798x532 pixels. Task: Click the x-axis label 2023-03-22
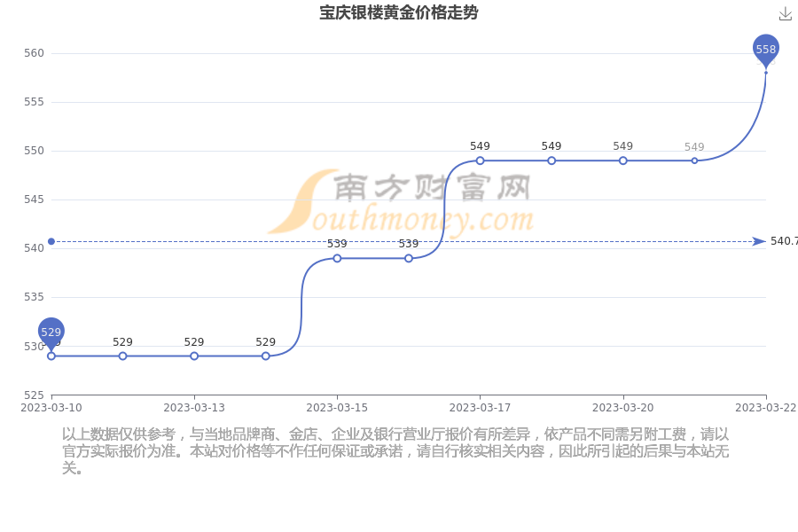tap(766, 408)
